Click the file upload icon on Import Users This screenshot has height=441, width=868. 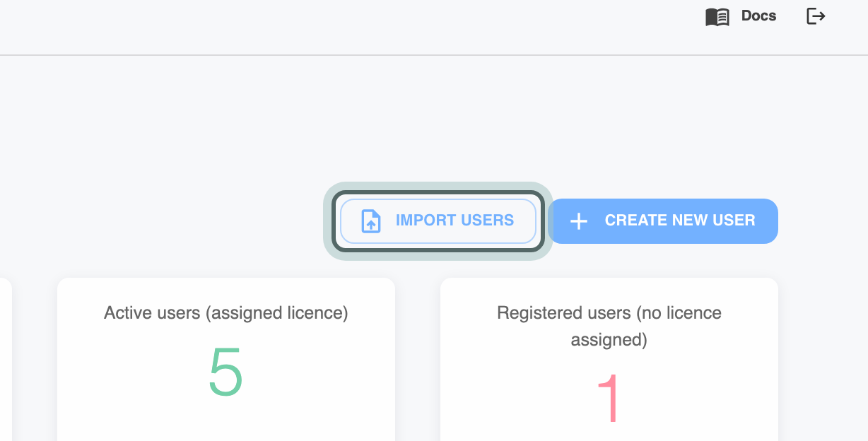click(371, 221)
